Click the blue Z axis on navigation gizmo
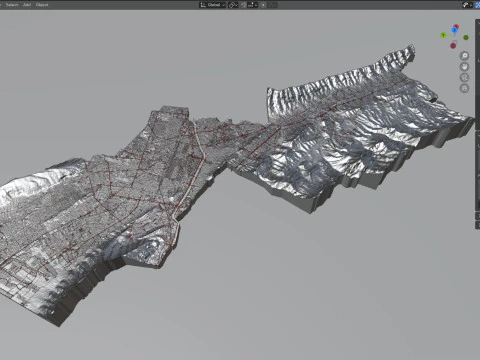The width and height of the screenshot is (480, 360). [x=454, y=30]
